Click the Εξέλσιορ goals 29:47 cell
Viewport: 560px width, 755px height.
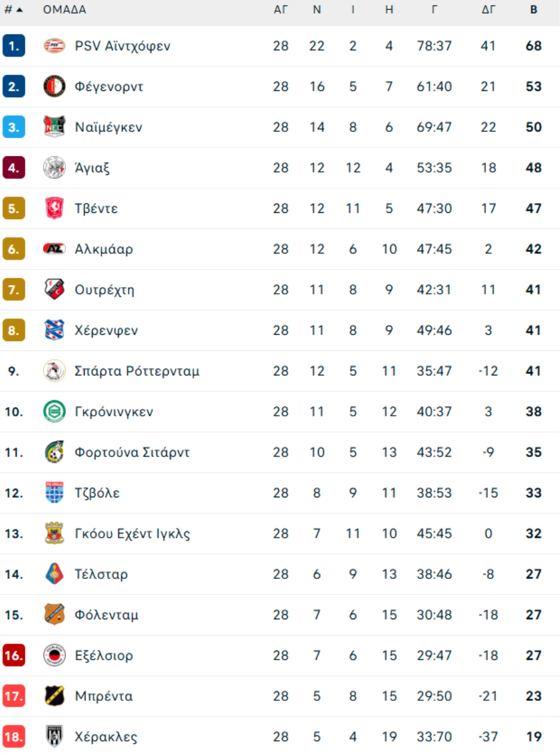click(434, 655)
